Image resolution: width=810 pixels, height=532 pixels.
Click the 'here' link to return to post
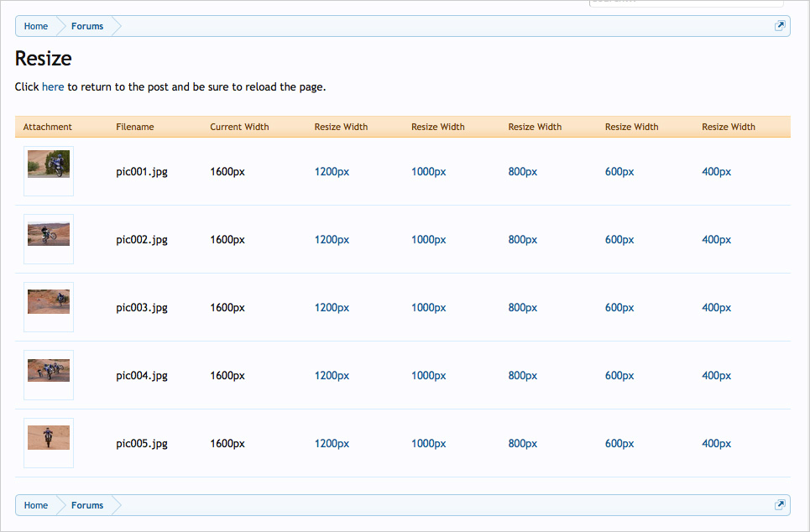(53, 86)
